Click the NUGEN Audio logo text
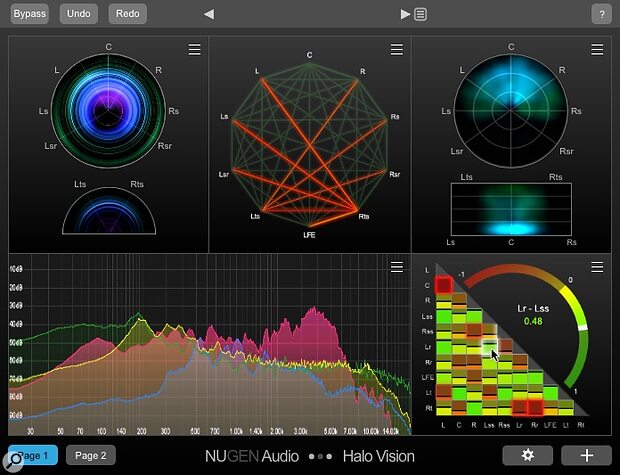The width and height of the screenshot is (620, 475). pos(252,456)
